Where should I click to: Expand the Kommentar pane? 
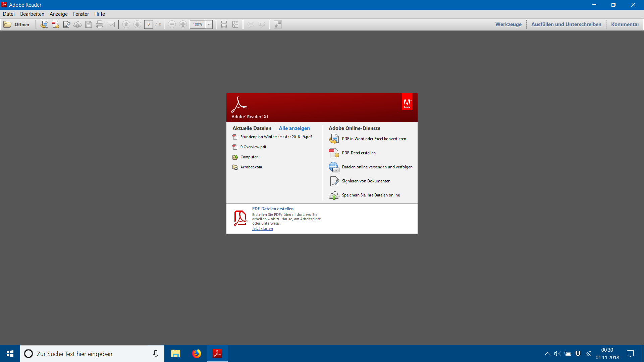[x=625, y=24]
